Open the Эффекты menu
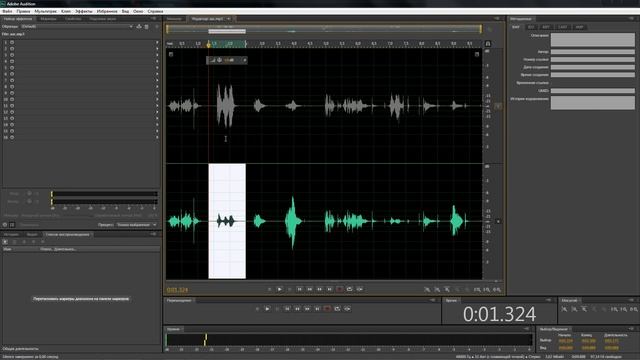The height and width of the screenshot is (360, 640). (x=84, y=11)
